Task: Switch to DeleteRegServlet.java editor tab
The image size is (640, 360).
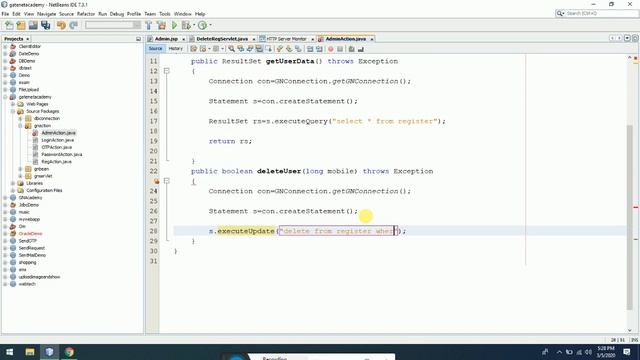Action: coord(222,39)
